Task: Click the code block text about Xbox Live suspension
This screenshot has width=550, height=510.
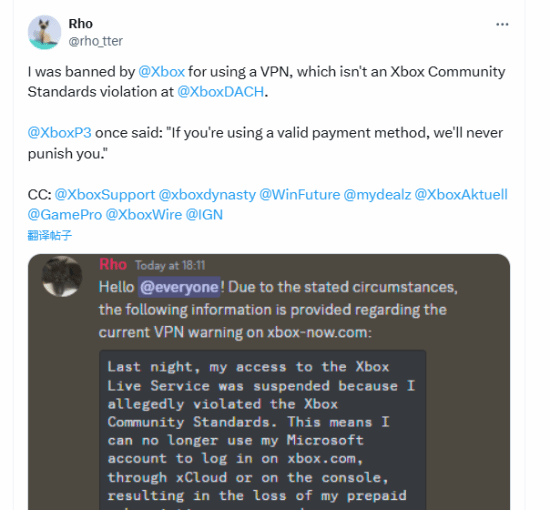Action: pyautogui.click(x=262, y=430)
